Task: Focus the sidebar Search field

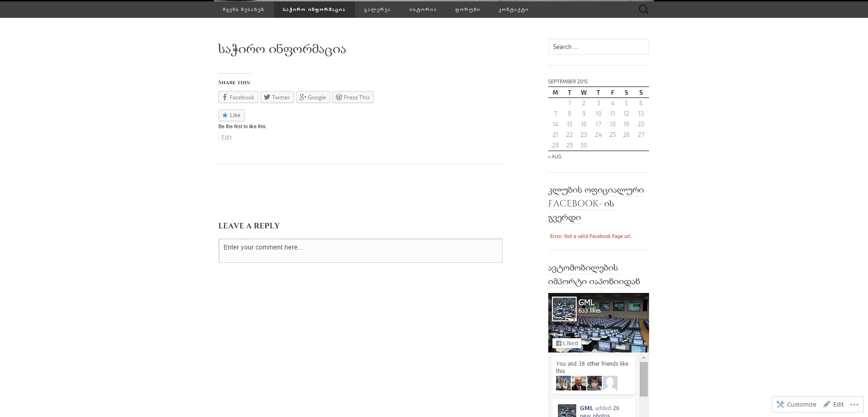Action: tap(598, 47)
